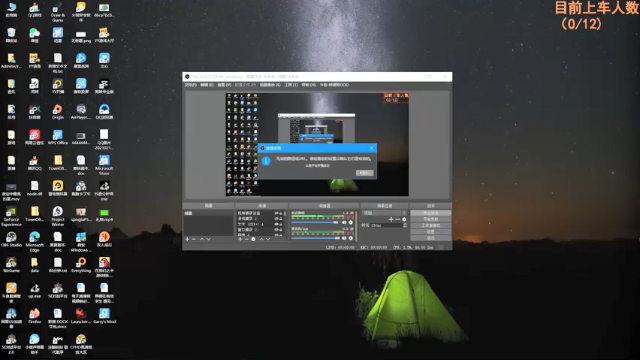
Task: Open 工具(T) menu in OBS
Action: pyautogui.click(x=291, y=85)
